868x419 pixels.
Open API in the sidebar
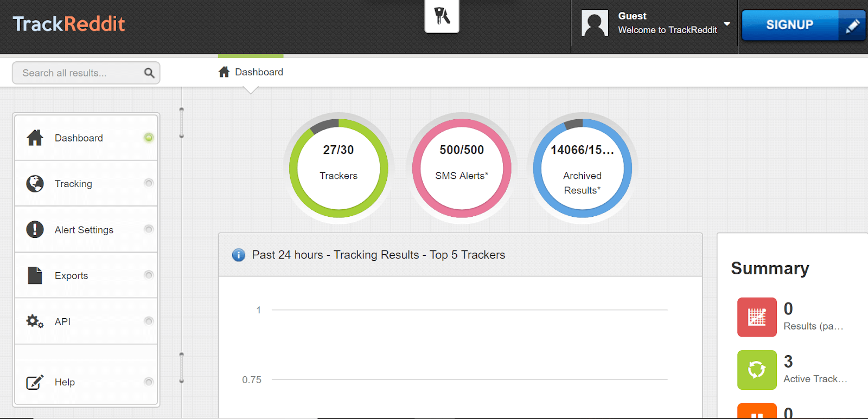coord(86,321)
